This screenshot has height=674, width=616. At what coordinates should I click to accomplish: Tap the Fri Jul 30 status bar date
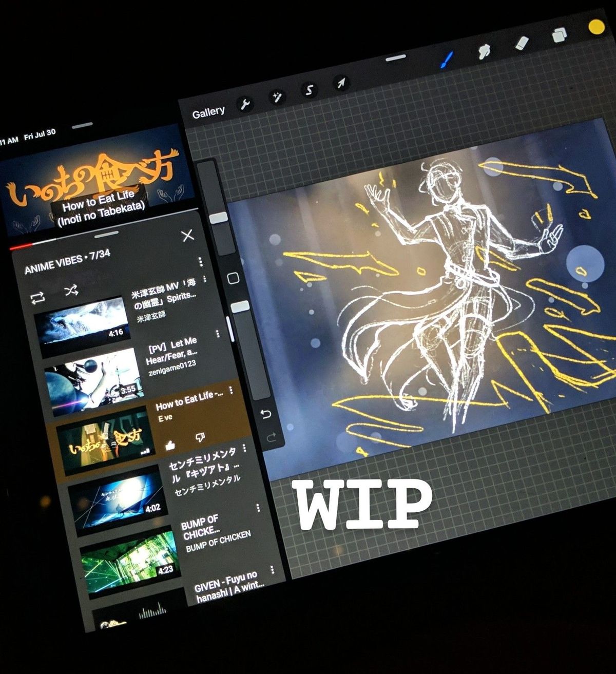(40, 134)
